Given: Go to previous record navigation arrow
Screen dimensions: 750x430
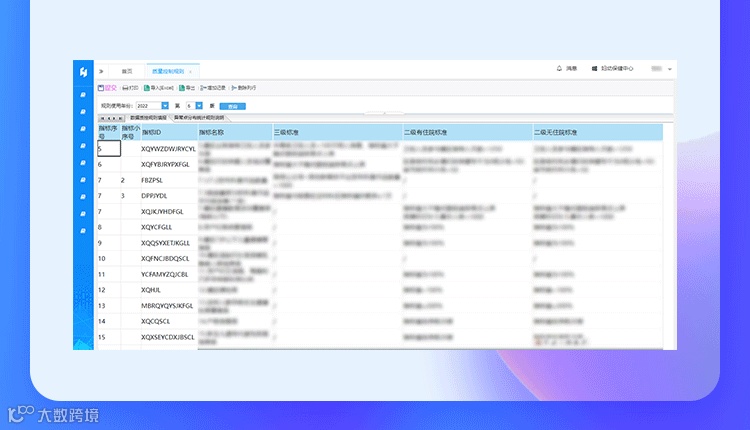Looking at the screenshot, I should 109,118.
